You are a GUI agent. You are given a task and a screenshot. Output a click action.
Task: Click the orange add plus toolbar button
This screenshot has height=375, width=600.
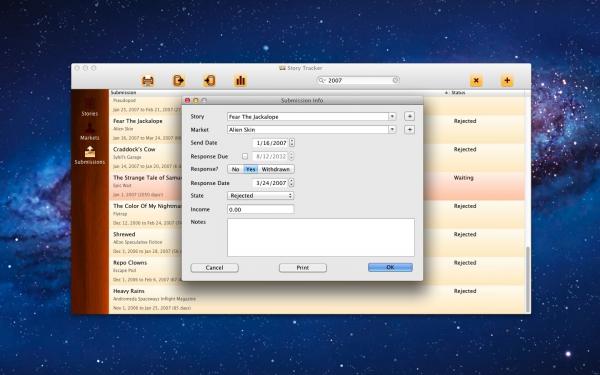(507, 81)
